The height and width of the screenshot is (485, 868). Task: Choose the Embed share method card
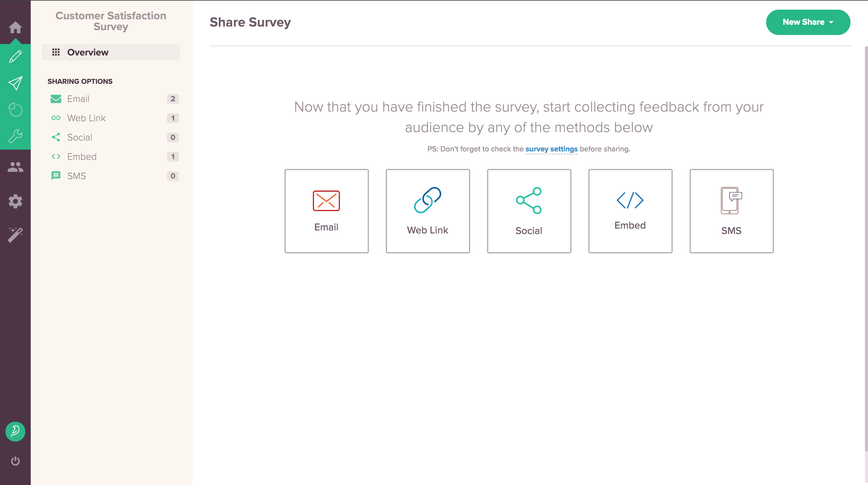pos(630,211)
